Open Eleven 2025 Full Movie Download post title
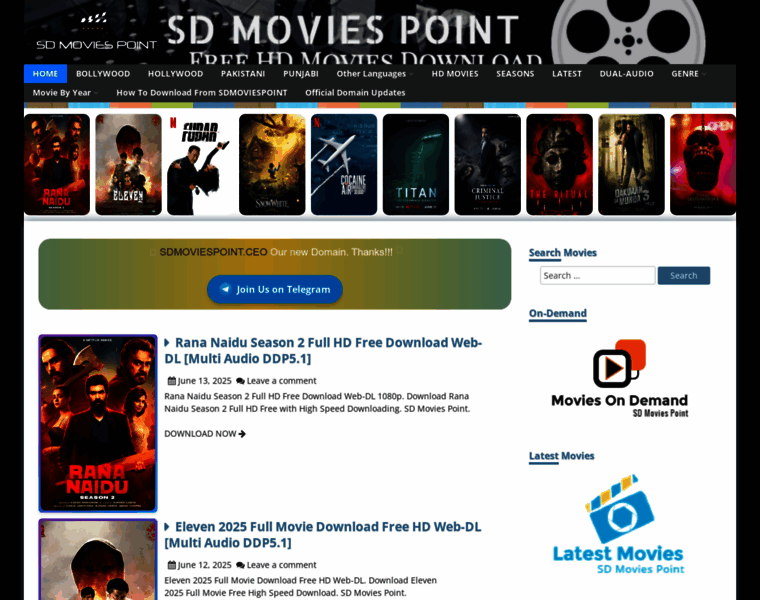Image resolution: width=760 pixels, height=600 pixels. point(323,535)
